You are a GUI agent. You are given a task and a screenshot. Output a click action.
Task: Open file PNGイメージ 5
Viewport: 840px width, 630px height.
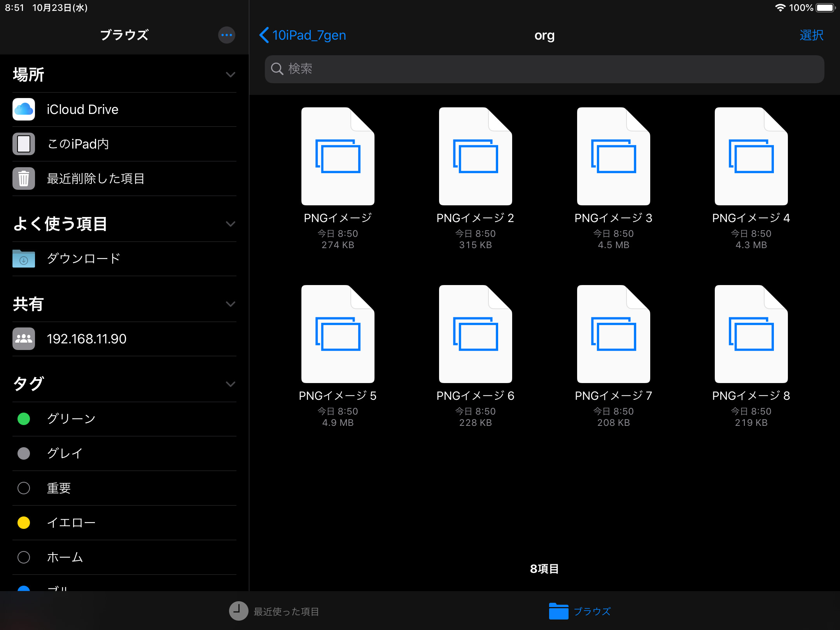[x=338, y=334]
